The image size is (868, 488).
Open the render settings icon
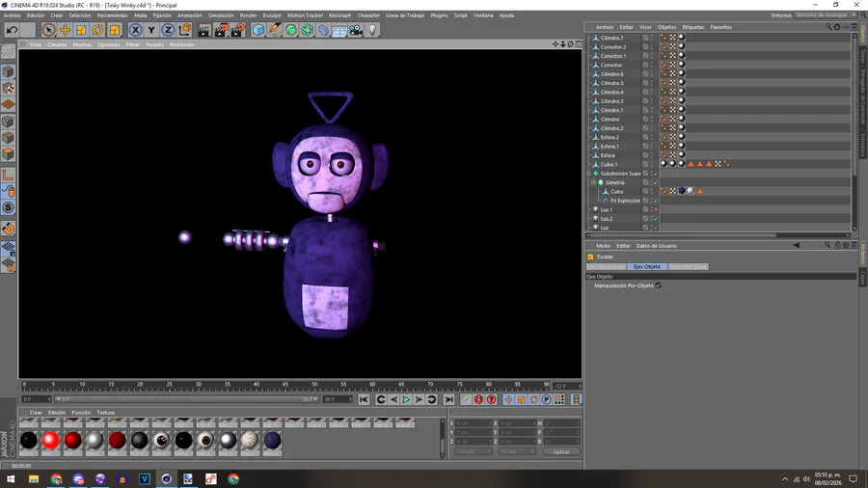point(237,30)
